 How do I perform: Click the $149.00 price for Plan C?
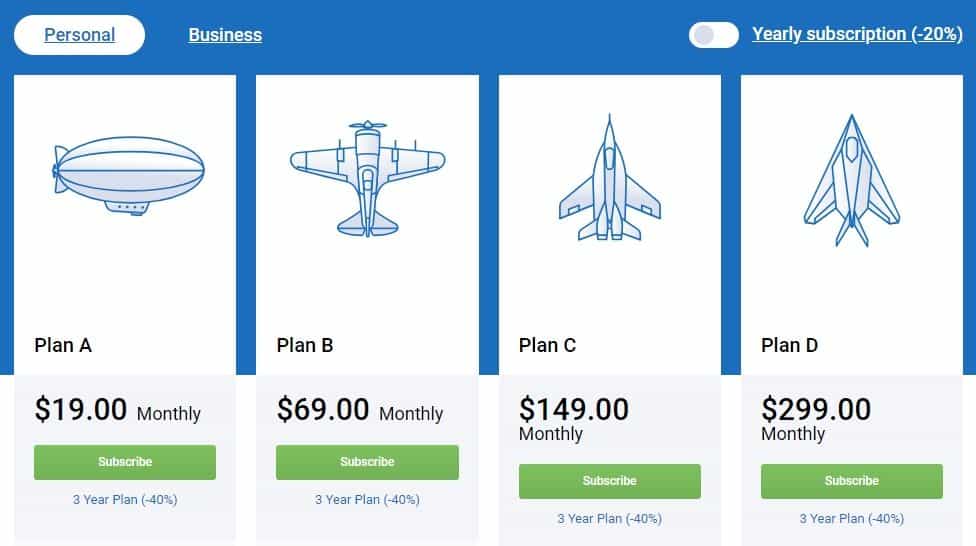(x=574, y=409)
